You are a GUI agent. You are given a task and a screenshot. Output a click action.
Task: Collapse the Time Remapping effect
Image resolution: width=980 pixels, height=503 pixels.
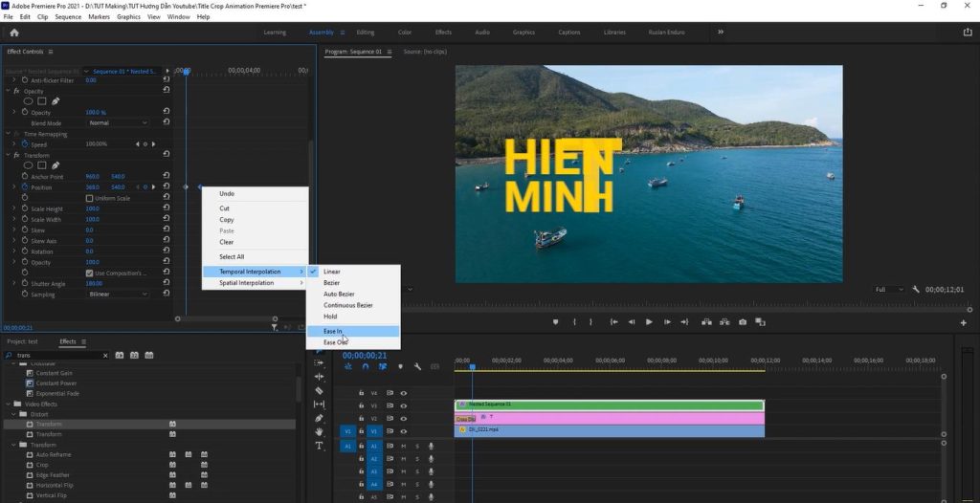tap(8, 134)
